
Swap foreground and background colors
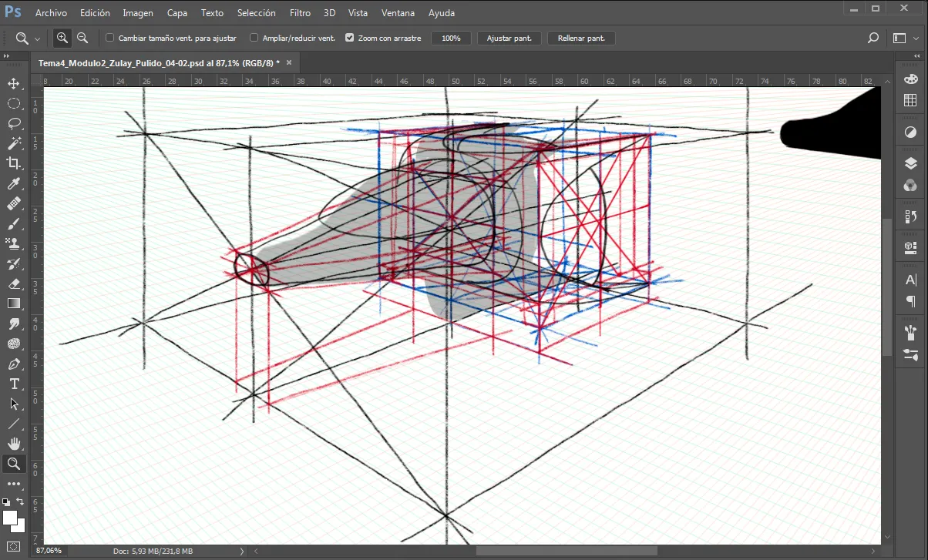coord(21,501)
